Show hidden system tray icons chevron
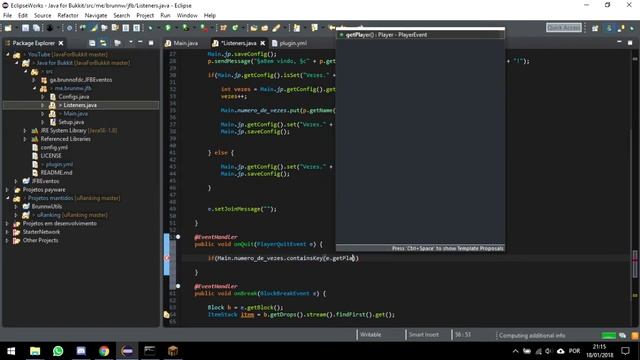Screen dimensions: 640x360 (516, 351)
